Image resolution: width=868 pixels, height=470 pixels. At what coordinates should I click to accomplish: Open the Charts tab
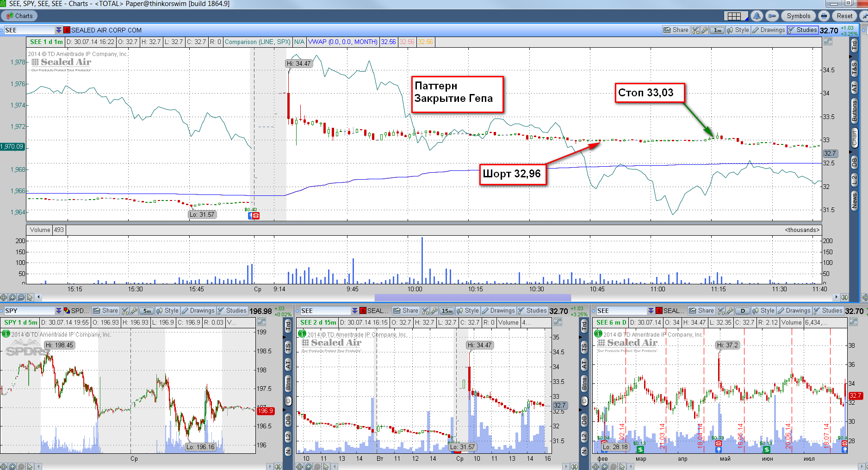point(19,16)
